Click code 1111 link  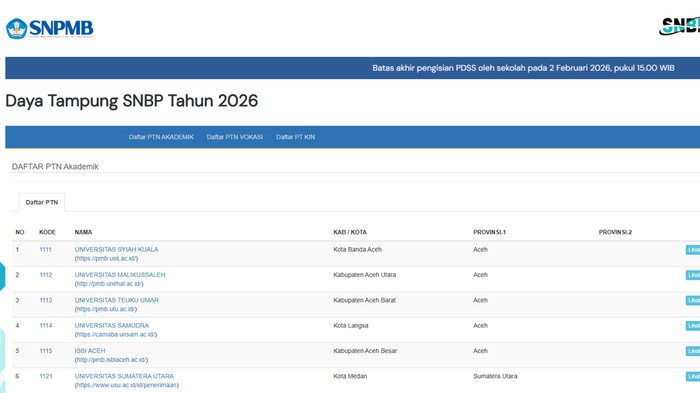(46, 250)
